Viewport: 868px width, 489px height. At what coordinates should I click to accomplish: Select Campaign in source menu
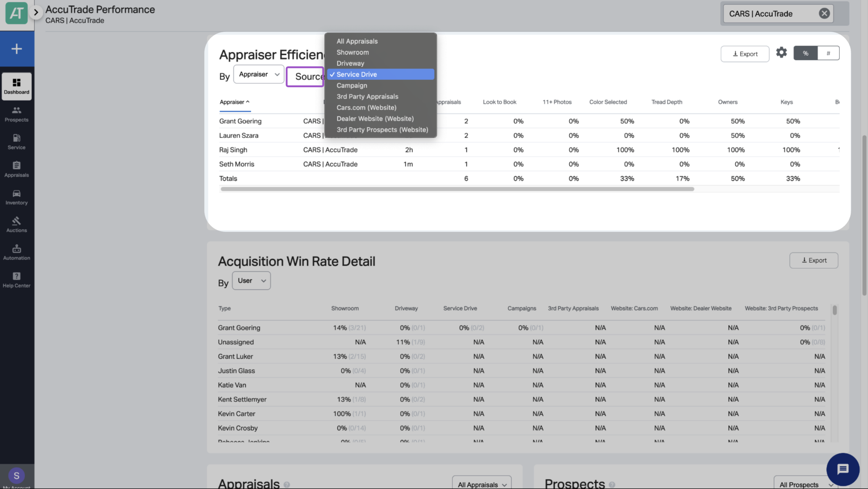[380, 85]
